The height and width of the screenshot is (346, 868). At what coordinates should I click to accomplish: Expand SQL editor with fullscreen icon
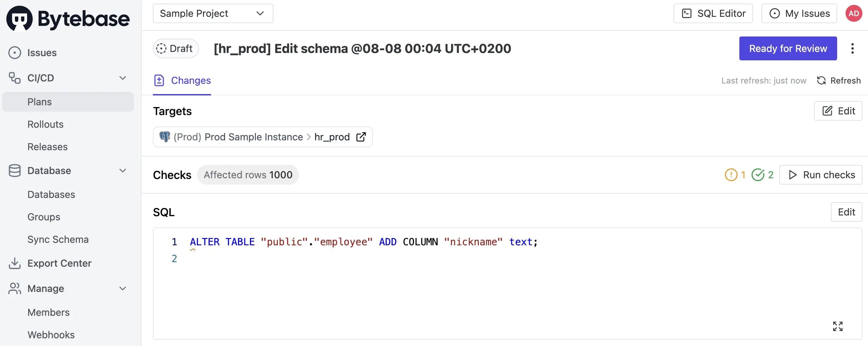tap(838, 326)
